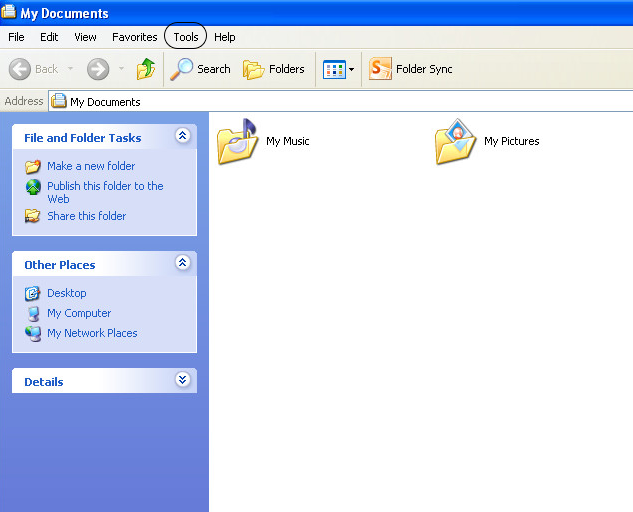Viewport: 633px width, 512px height.
Task: Go up one folder level
Action: (146, 69)
